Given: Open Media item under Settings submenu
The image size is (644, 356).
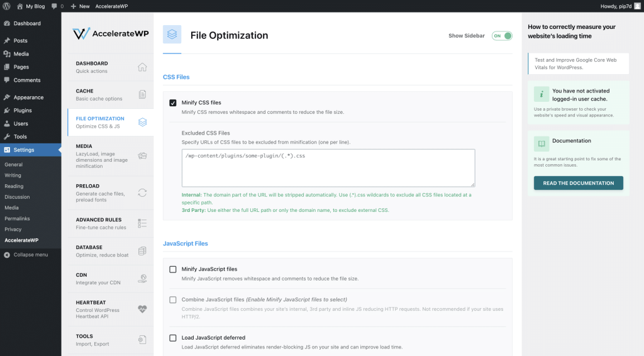Looking at the screenshot, I should point(11,208).
